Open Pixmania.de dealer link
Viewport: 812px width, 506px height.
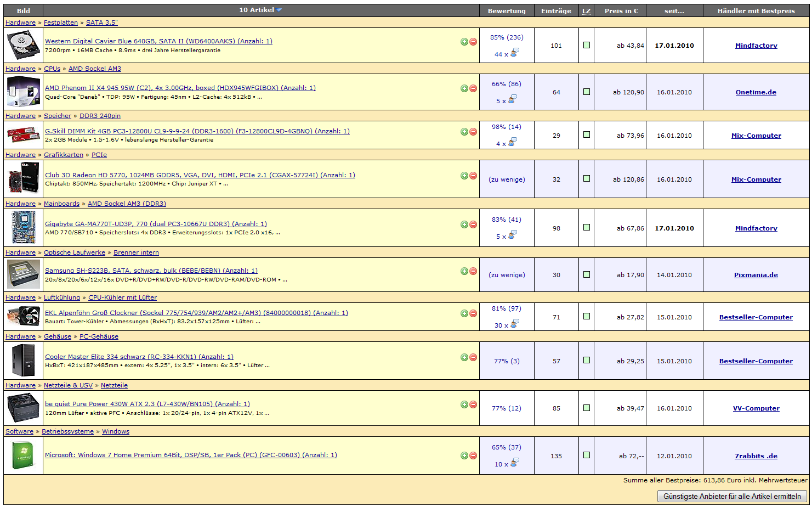(756, 275)
